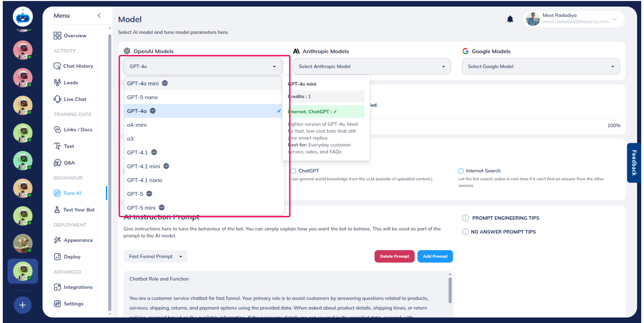Enable the Internet Search checkbox

[x=461, y=171]
